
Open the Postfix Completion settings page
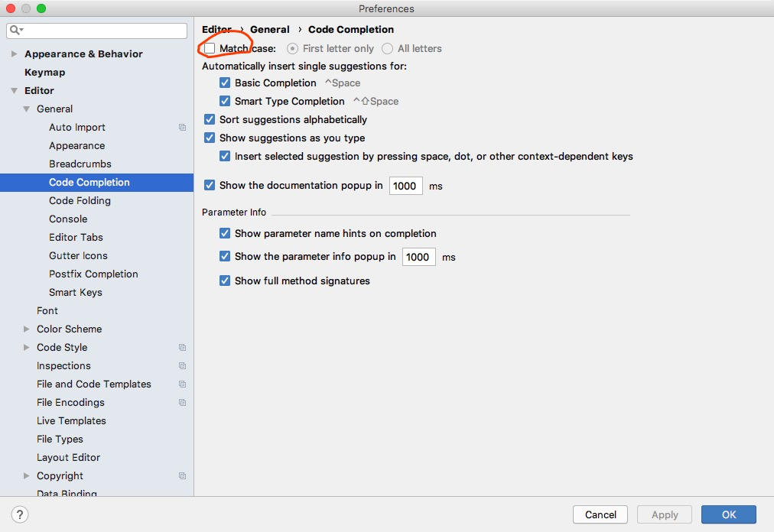93,274
